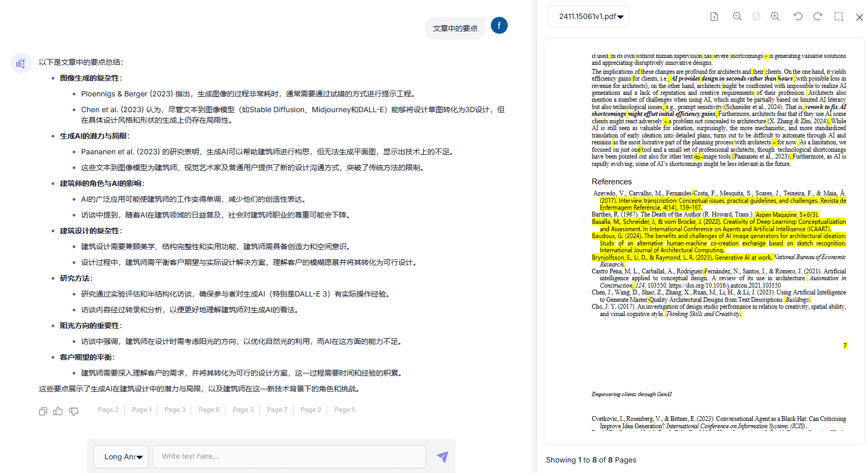The width and height of the screenshot is (868, 473).
Task: Open the 2411.15061v1.pdf file dropdown
Action: (x=588, y=16)
